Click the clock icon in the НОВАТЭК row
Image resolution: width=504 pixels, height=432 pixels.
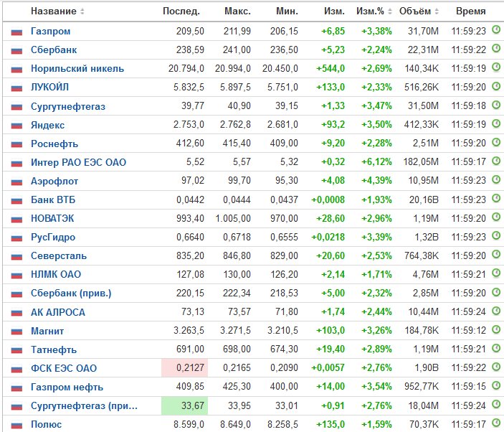click(496, 217)
